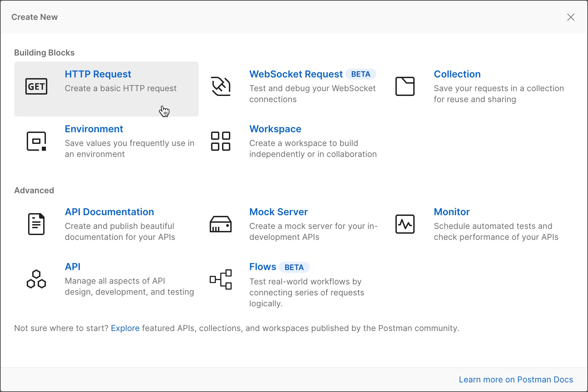Click the Mock Server title

tap(278, 212)
